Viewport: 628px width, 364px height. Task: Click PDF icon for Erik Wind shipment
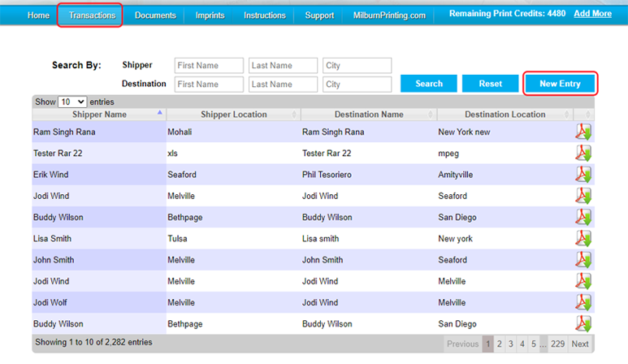583,174
